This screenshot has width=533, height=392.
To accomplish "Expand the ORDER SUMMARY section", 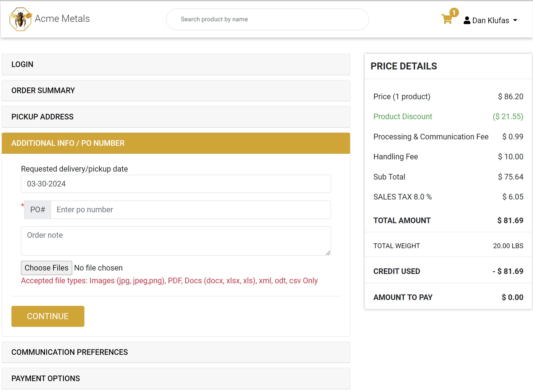I will (176, 91).
